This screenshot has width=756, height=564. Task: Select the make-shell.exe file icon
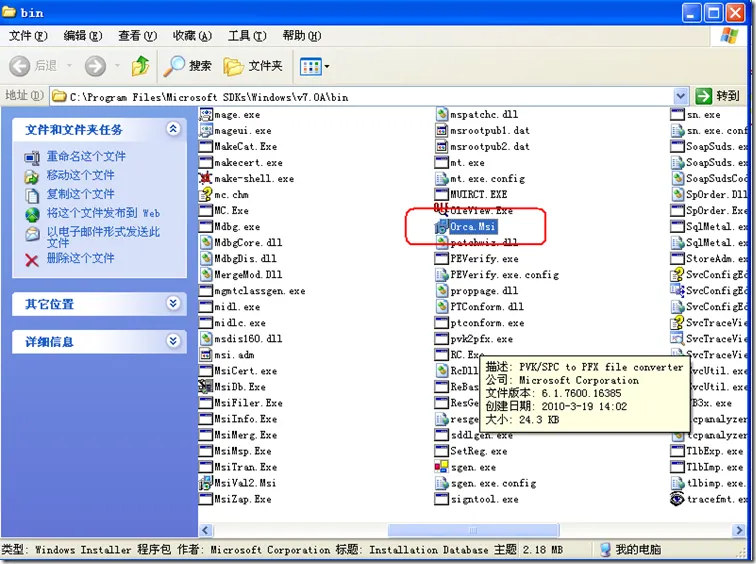pyautogui.click(x=206, y=179)
